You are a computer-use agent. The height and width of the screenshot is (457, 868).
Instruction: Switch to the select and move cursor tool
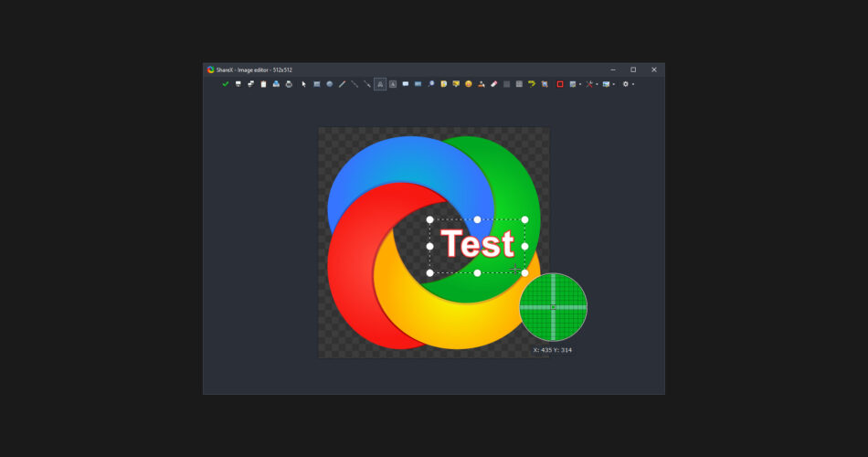(304, 84)
